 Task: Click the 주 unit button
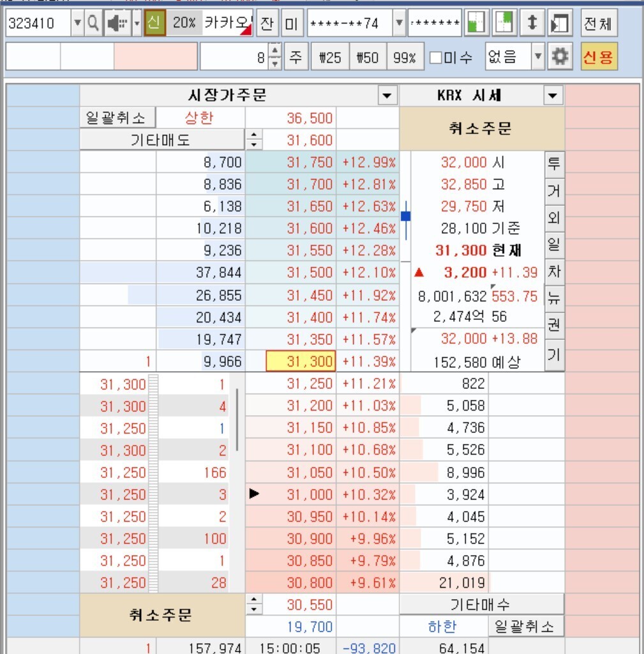click(296, 56)
